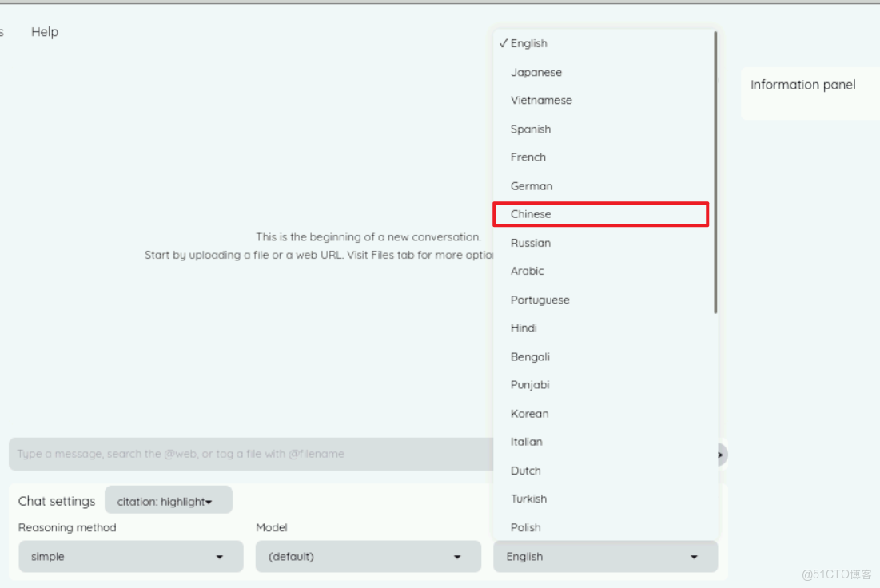Choose Arabic as the language
This screenshot has height=588, width=880.
pos(528,272)
